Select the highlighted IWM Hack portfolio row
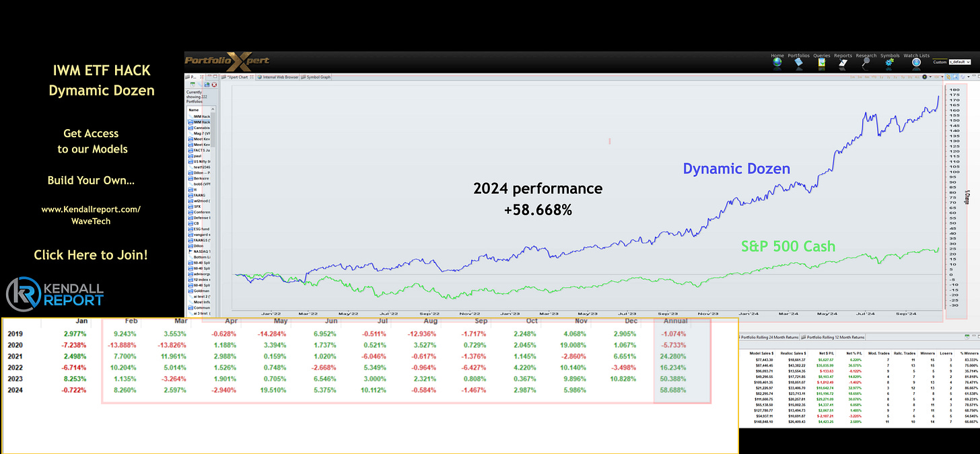The width and height of the screenshot is (980, 454). pos(200,122)
